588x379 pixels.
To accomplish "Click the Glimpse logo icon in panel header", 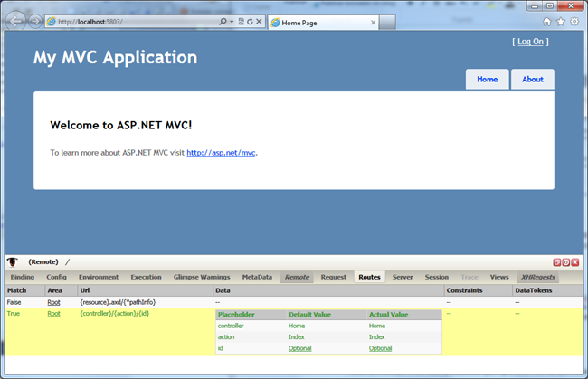I will tap(13, 261).
